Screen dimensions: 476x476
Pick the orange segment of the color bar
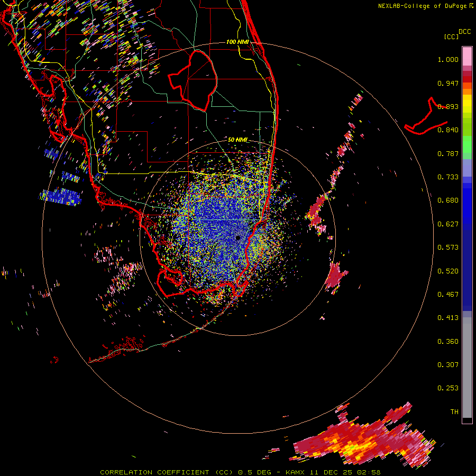click(x=467, y=91)
